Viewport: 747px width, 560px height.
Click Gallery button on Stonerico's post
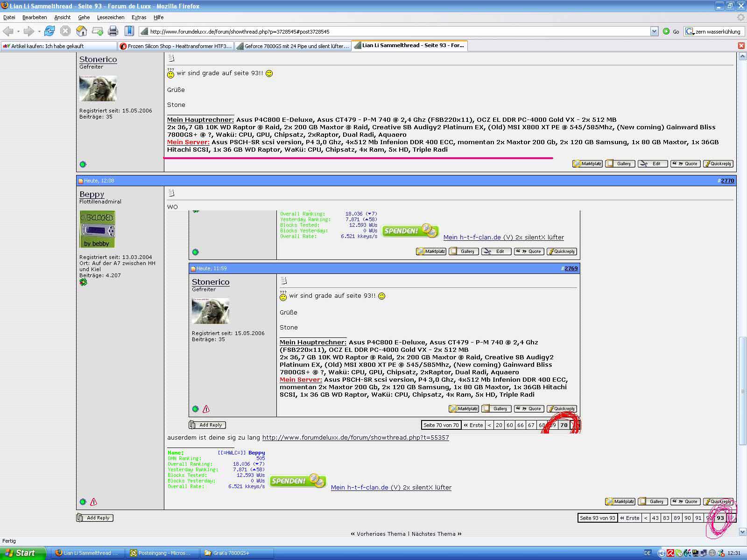point(620,164)
